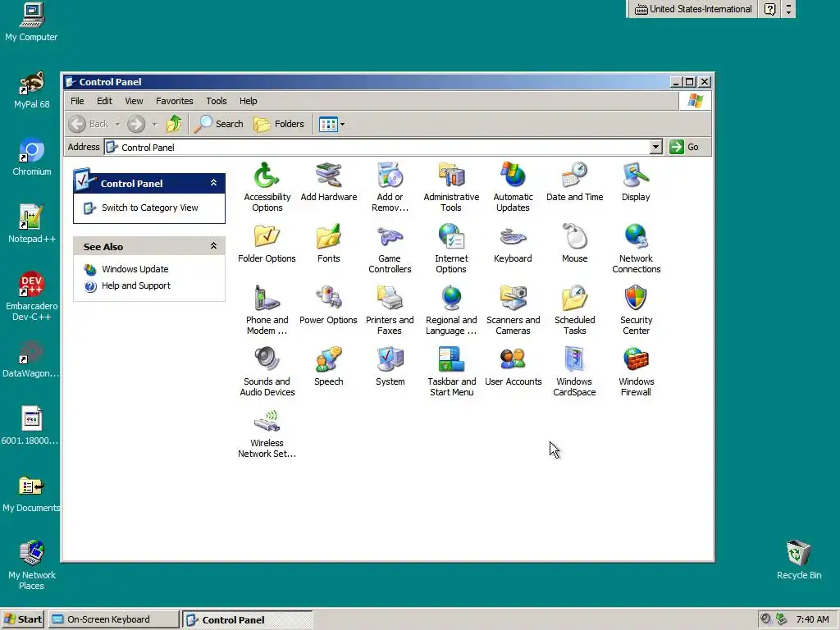The image size is (840, 630).
Task: Click the Go button
Action: [x=685, y=147]
